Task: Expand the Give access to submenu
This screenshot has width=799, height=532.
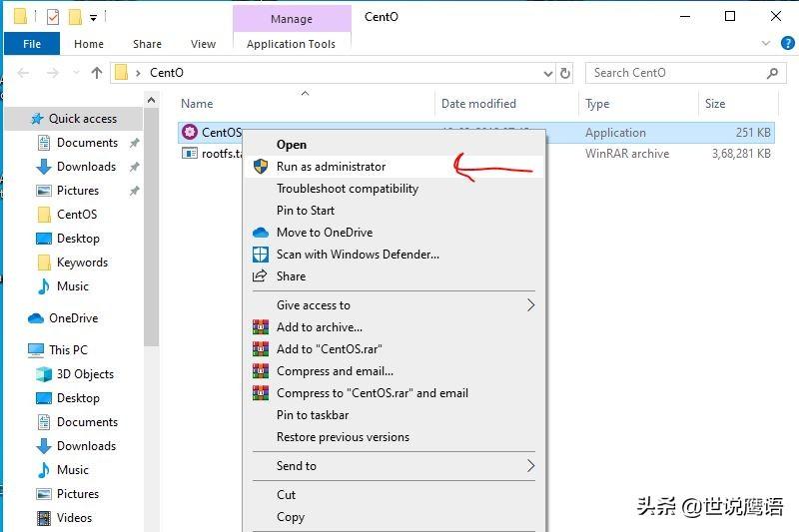Action: (x=530, y=305)
